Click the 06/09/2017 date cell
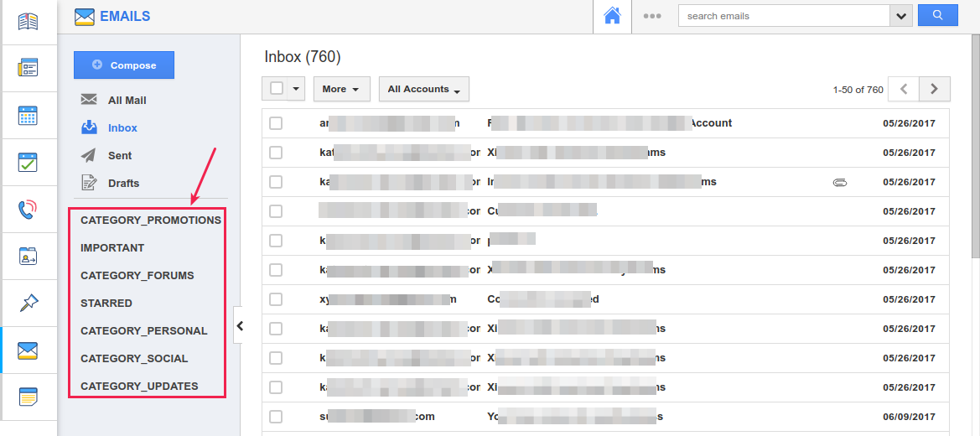This screenshot has height=436, width=980. (x=909, y=417)
